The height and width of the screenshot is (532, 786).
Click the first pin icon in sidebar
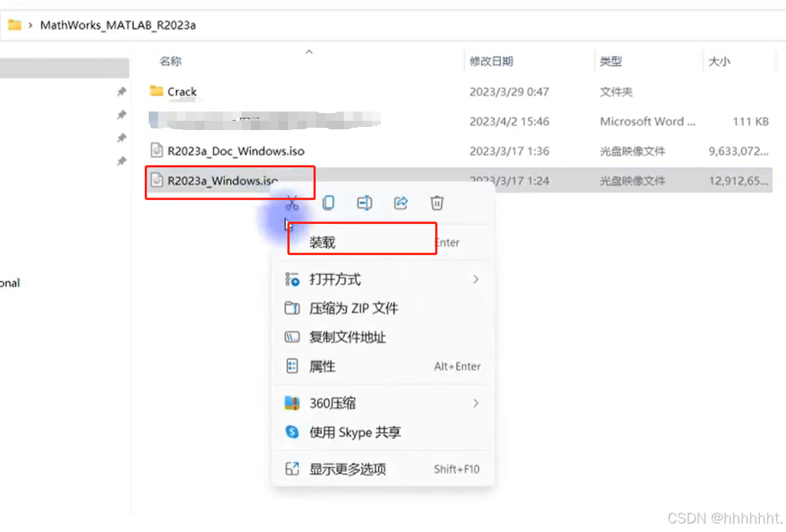click(122, 91)
